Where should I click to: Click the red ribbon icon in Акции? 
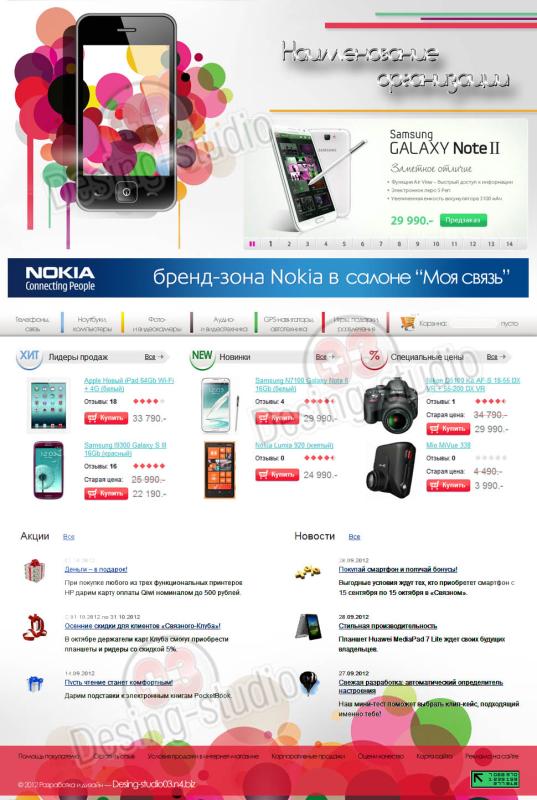pyautogui.click(x=35, y=627)
